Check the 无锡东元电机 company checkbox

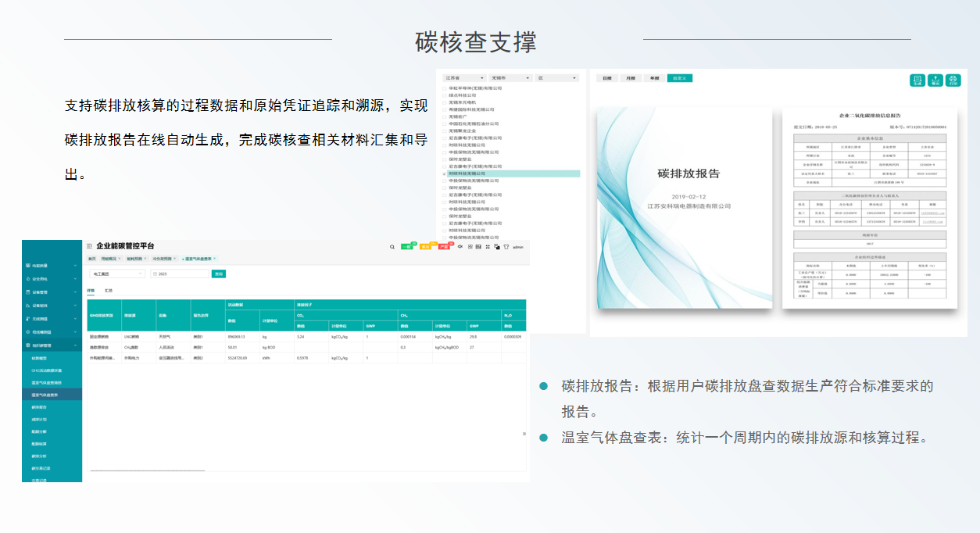pos(445,102)
